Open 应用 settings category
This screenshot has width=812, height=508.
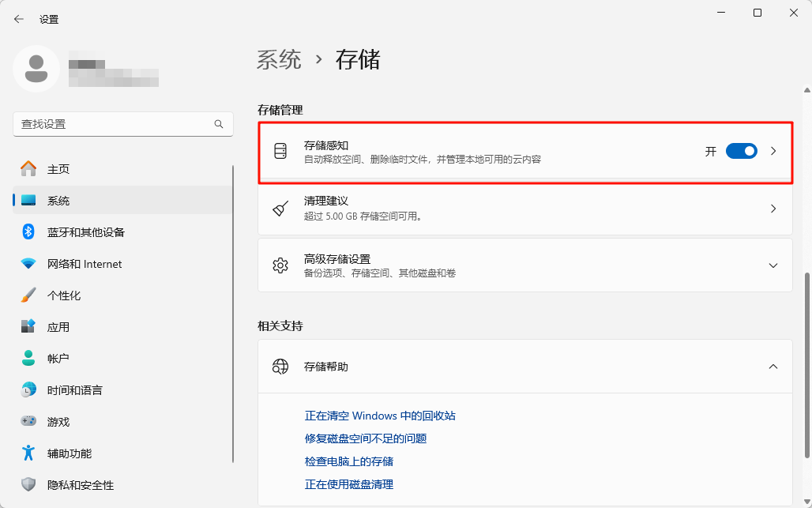point(58,327)
